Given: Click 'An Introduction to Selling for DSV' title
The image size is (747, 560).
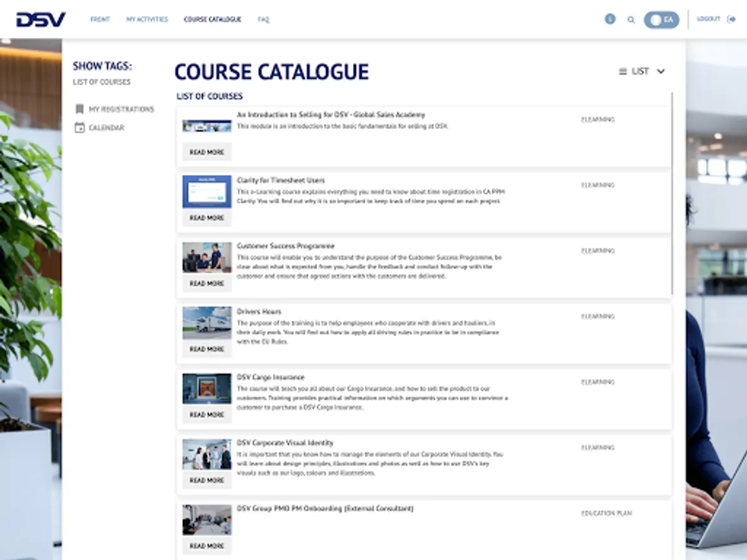Looking at the screenshot, I should pos(331,114).
